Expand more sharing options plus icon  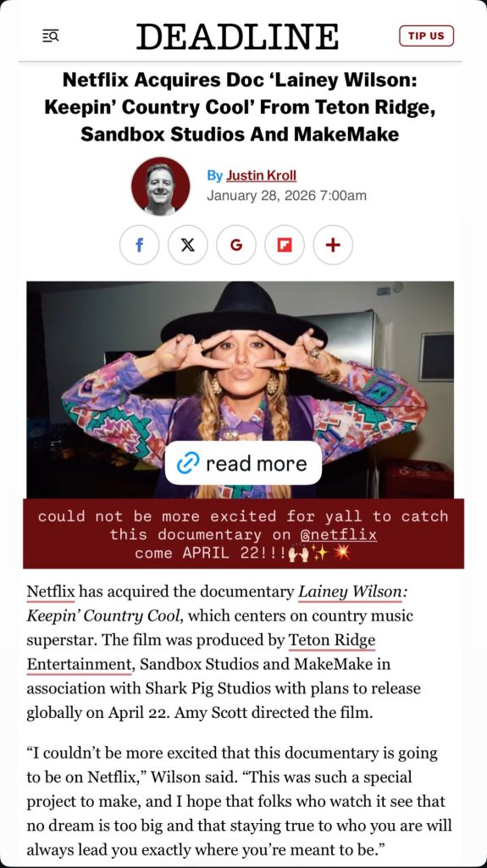(333, 245)
